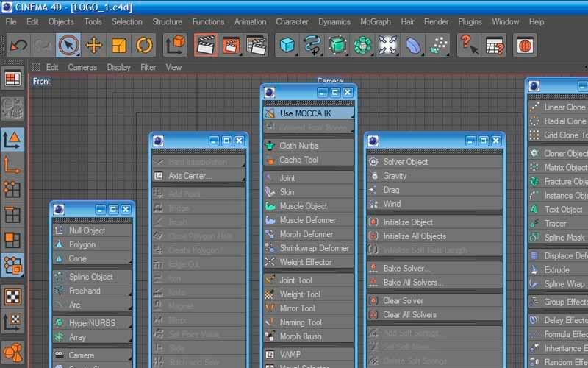Viewport: 588px width, 368px height.
Task: Select the Joint Tool entry
Action: coord(308,280)
